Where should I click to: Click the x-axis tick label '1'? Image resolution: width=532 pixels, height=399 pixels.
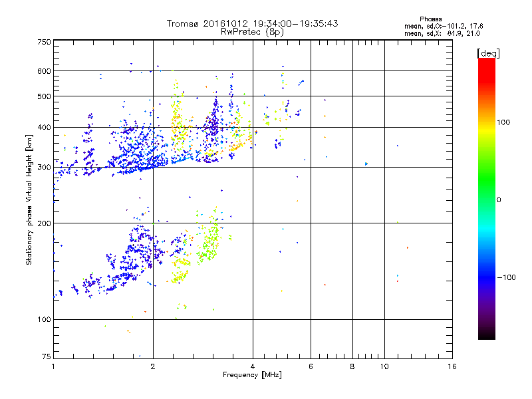[53, 366]
